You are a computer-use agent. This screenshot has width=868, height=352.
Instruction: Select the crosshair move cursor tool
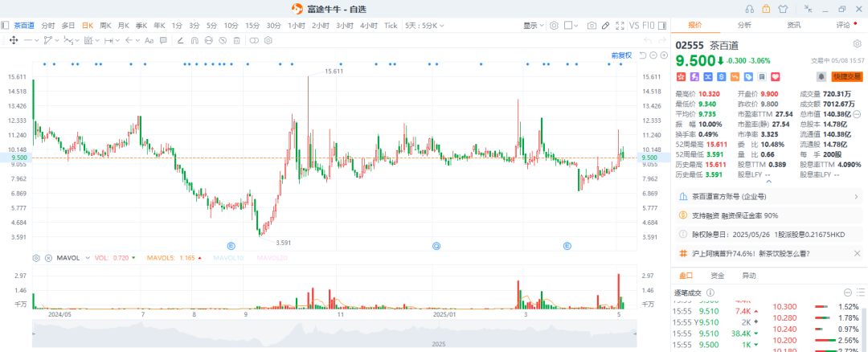coord(14,40)
